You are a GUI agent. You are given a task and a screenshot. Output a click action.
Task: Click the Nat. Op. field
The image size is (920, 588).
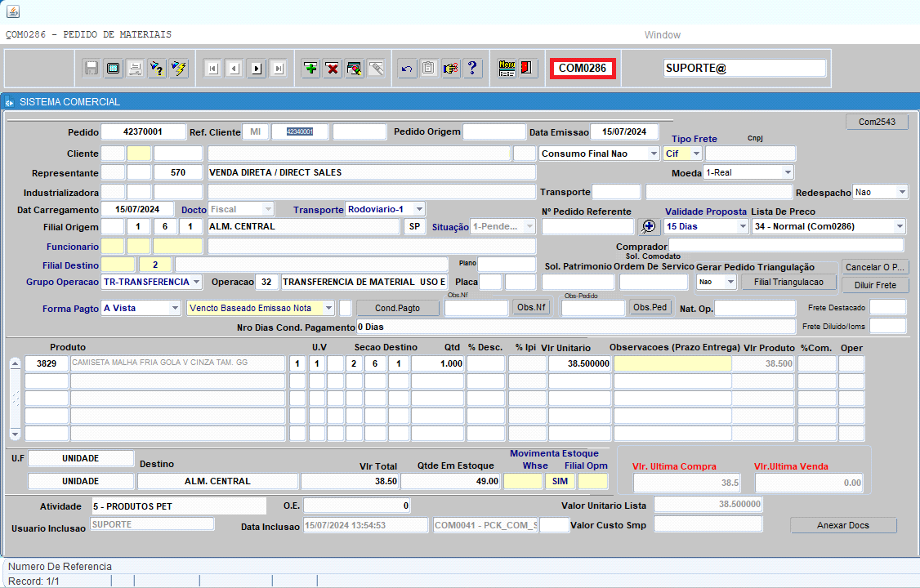[755, 308]
